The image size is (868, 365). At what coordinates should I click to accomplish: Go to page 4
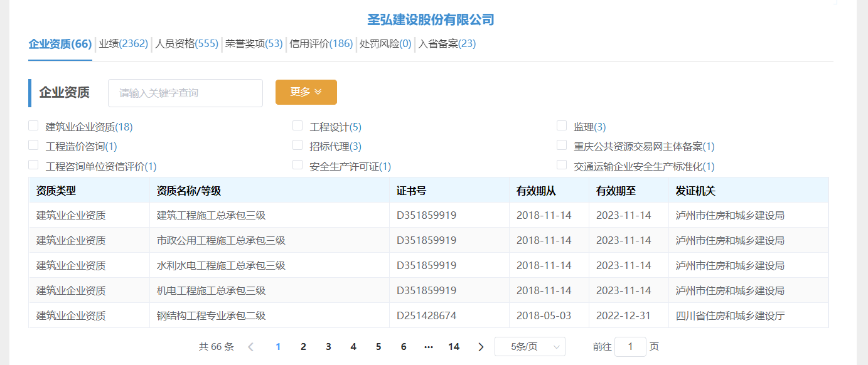pos(353,347)
